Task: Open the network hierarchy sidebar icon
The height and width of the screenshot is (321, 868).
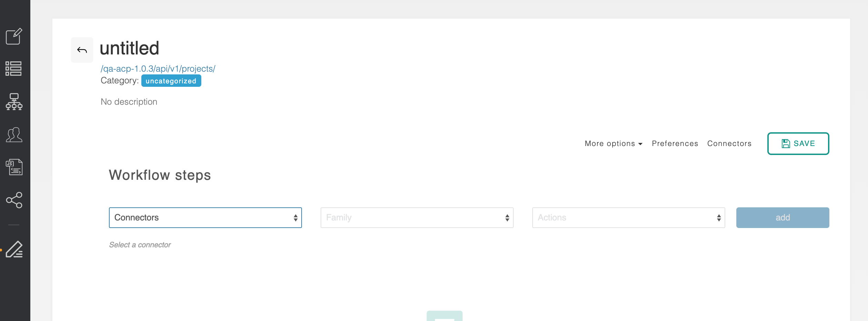Action: pyautogui.click(x=14, y=102)
